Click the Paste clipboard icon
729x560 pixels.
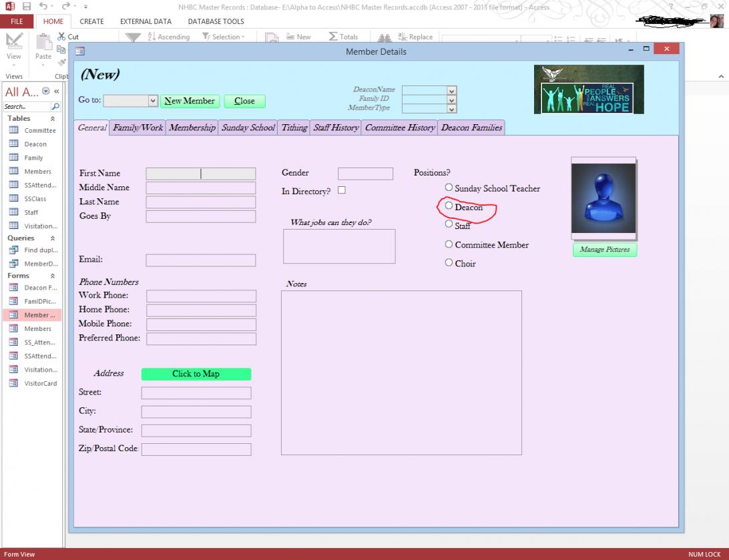pyautogui.click(x=43, y=42)
